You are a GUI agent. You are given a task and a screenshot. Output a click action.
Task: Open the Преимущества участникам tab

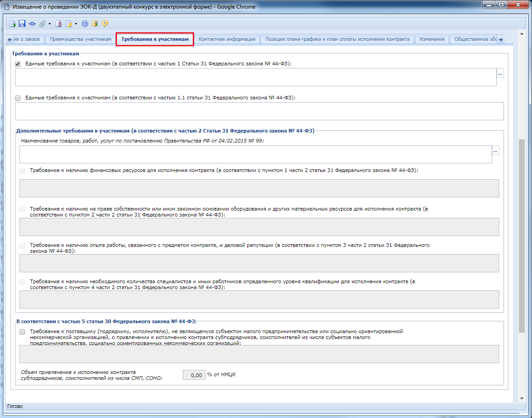tap(80, 39)
